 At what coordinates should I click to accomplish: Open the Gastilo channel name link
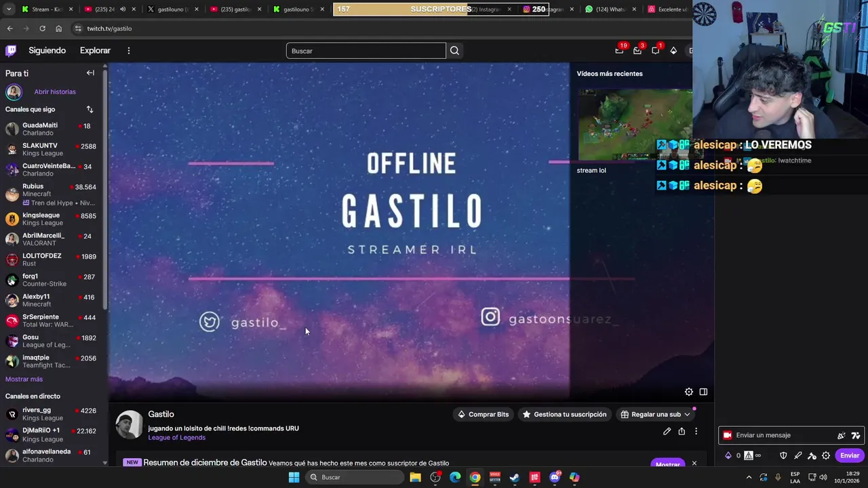click(x=161, y=414)
